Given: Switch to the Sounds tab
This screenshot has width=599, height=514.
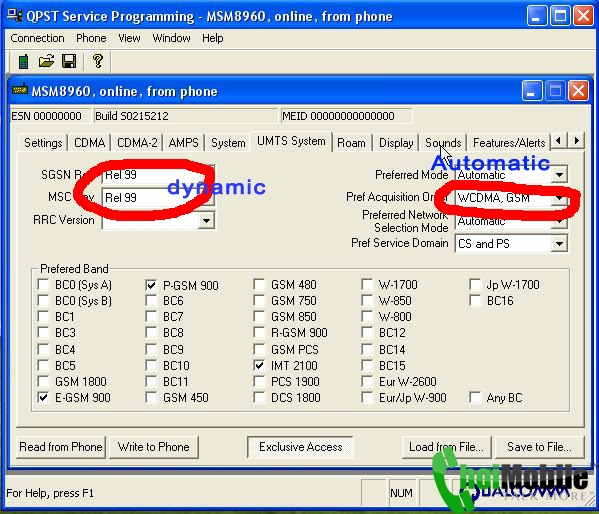Looking at the screenshot, I should (x=443, y=143).
